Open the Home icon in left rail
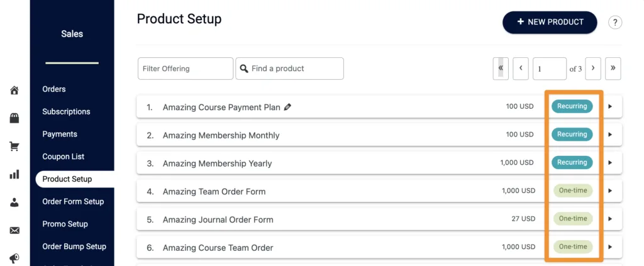 pyautogui.click(x=14, y=90)
